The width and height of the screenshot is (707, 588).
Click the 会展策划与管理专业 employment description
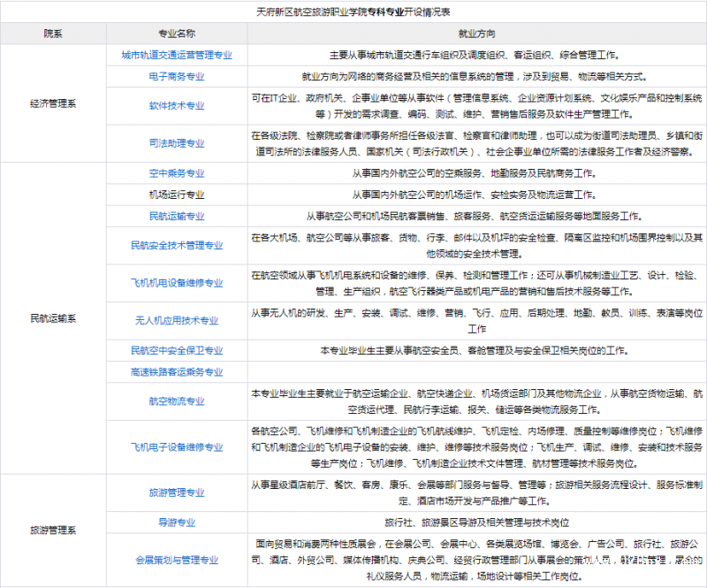click(x=476, y=560)
